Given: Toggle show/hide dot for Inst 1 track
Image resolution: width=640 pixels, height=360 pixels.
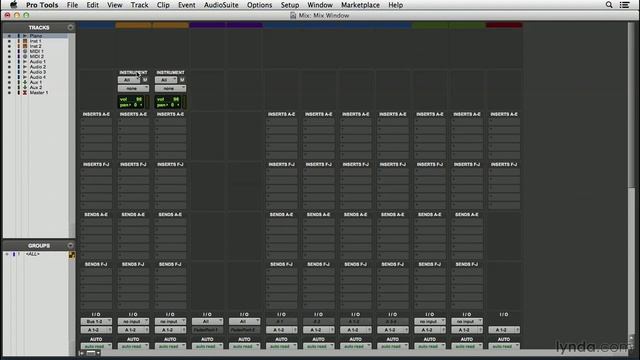Looking at the screenshot, I should [x=9, y=41].
